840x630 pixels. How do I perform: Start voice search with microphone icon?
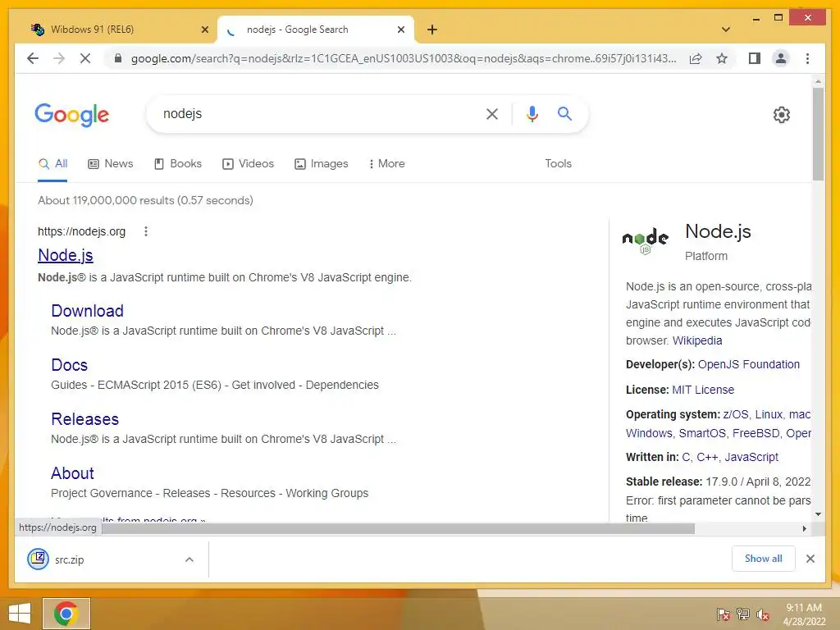(x=532, y=114)
